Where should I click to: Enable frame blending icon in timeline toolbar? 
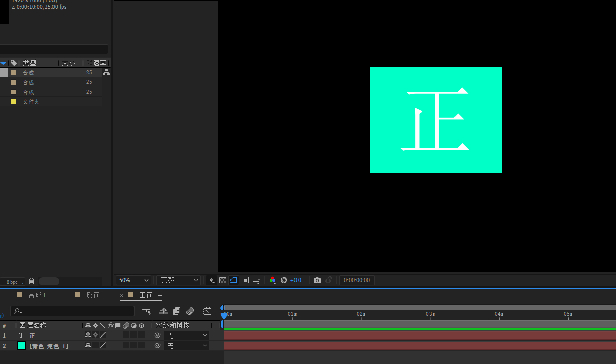[177, 311]
